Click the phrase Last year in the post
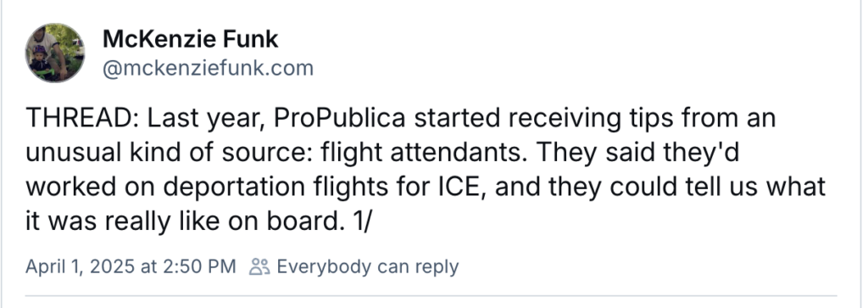The height and width of the screenshot is (308, 868). click(x=204, y=119)
